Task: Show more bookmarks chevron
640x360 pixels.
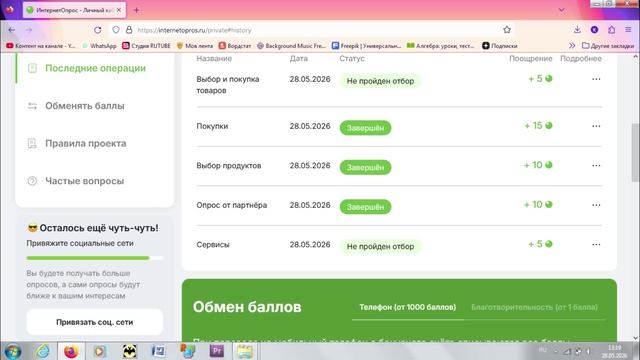Action: 572,46
